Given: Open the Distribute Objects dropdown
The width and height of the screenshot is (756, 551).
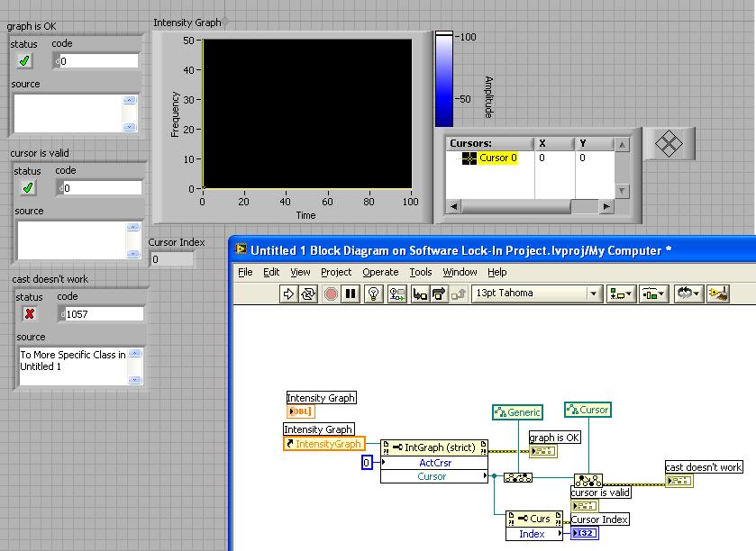Looking at the screenshot, I should (x=653, y=294).
